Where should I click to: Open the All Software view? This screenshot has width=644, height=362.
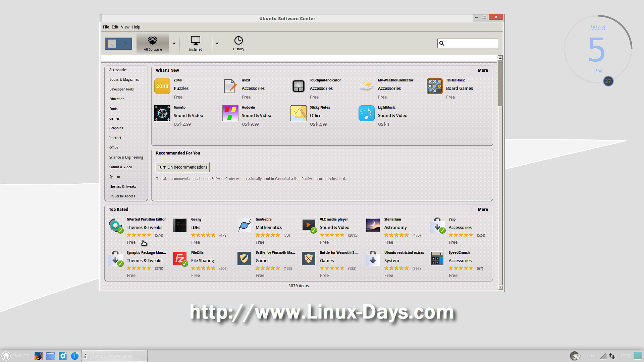tap(153, 44)
